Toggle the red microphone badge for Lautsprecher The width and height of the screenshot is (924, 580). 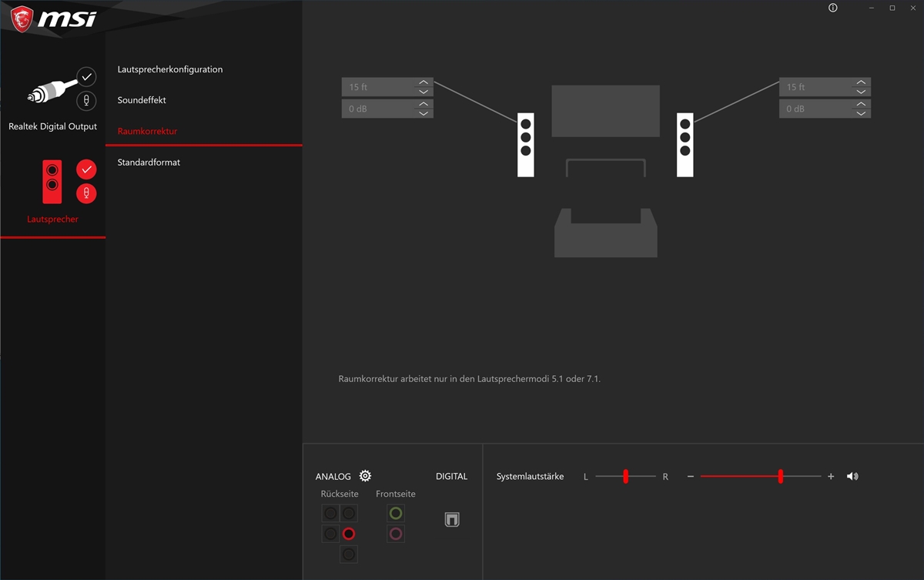click(86, 193)
